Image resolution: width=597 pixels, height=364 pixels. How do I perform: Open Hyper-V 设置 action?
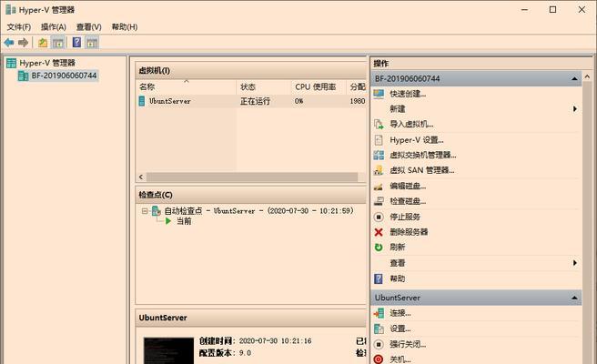tap(417, 140)
